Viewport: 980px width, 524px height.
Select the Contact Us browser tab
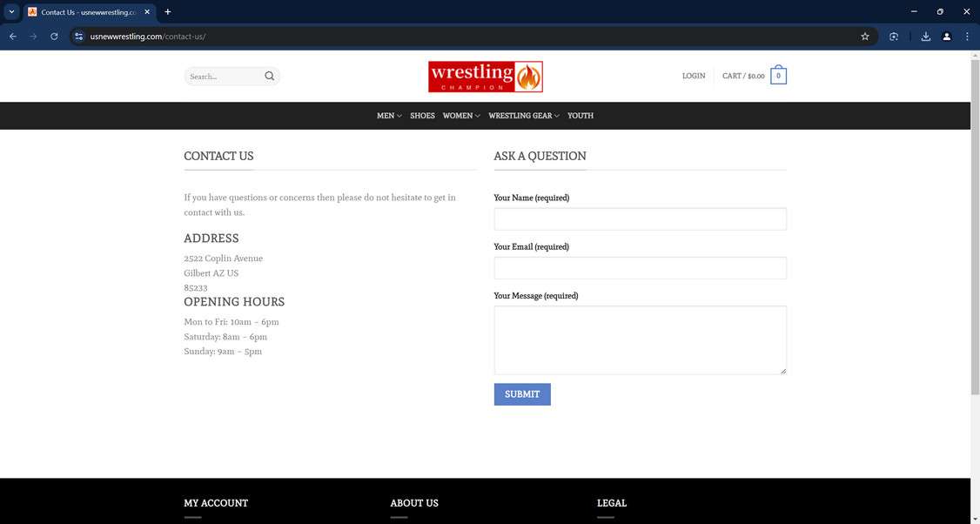pyautogui.click(x=89, y=12)
